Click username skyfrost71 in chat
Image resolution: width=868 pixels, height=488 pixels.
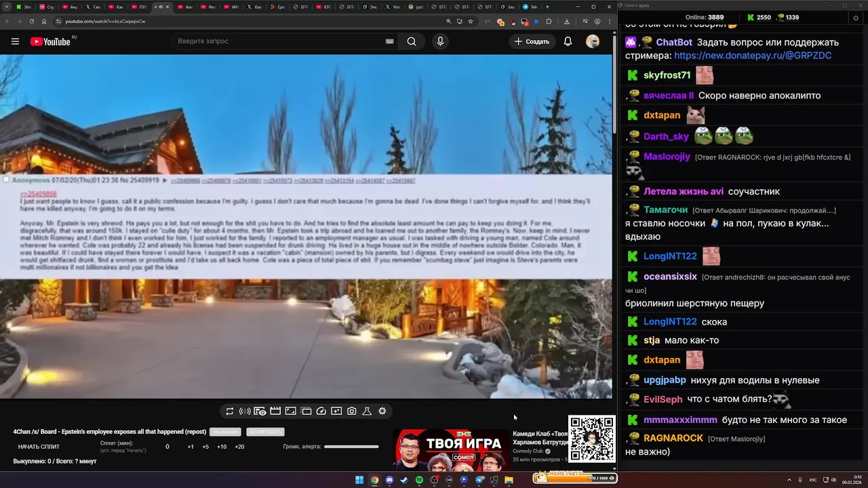coord(667,75)
